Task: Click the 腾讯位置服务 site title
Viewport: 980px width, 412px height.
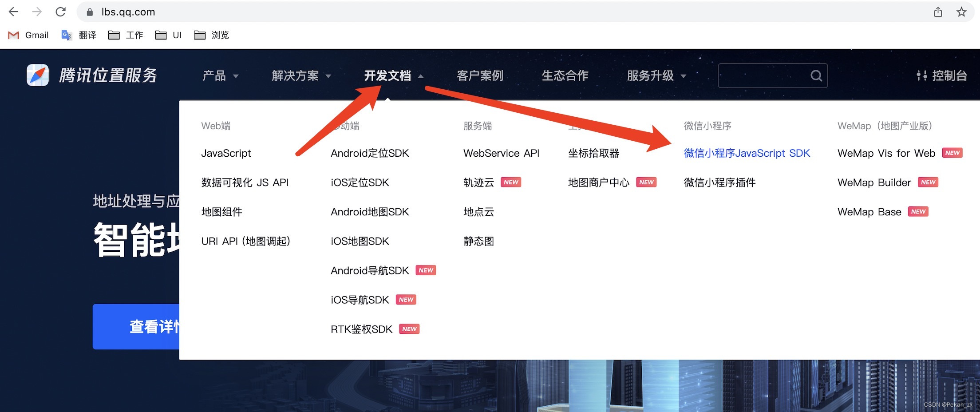Action: pyautogui.click(x=108, y=75)
